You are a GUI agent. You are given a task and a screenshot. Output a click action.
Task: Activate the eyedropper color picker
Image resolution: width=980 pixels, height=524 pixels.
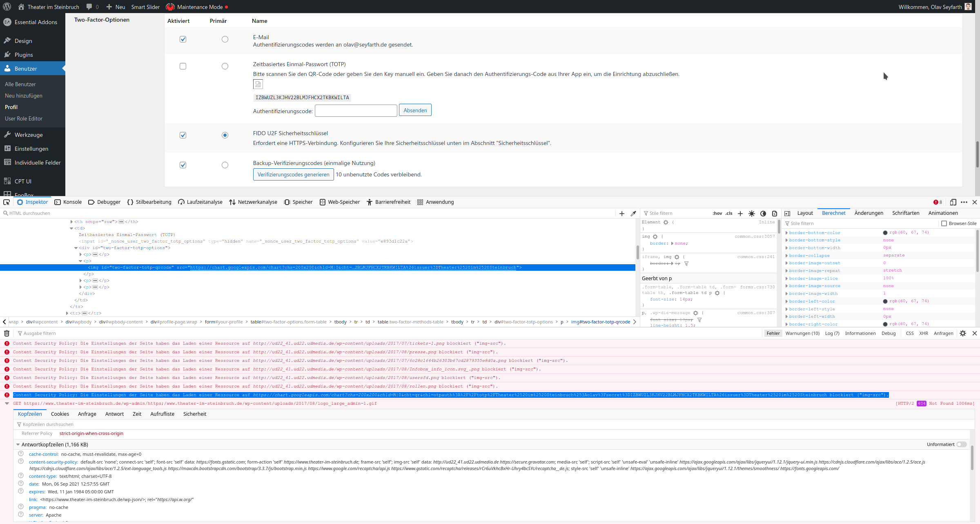point(633,213)
